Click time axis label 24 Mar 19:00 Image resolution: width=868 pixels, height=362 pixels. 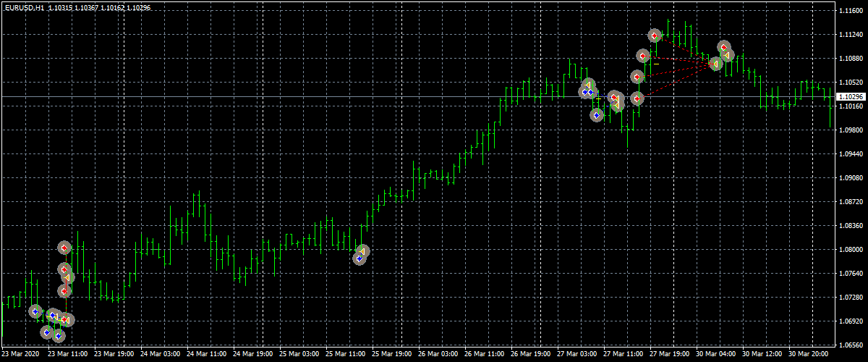point(253,355)
